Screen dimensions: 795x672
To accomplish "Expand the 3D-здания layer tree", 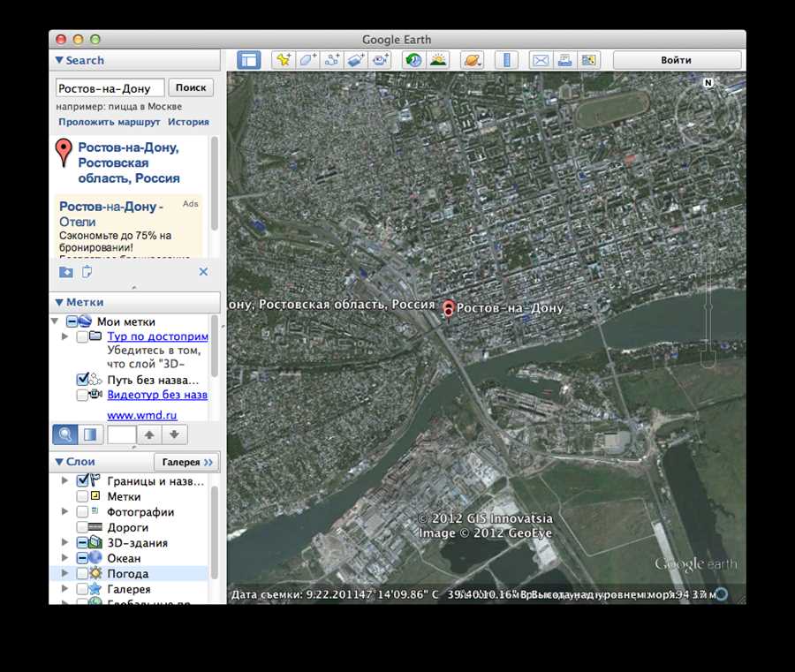I will [64, 543].
